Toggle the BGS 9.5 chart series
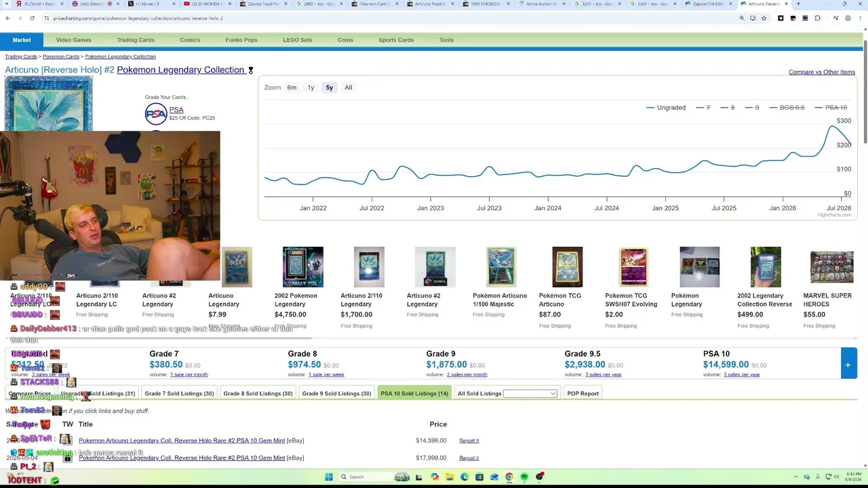 coord(787,108)
